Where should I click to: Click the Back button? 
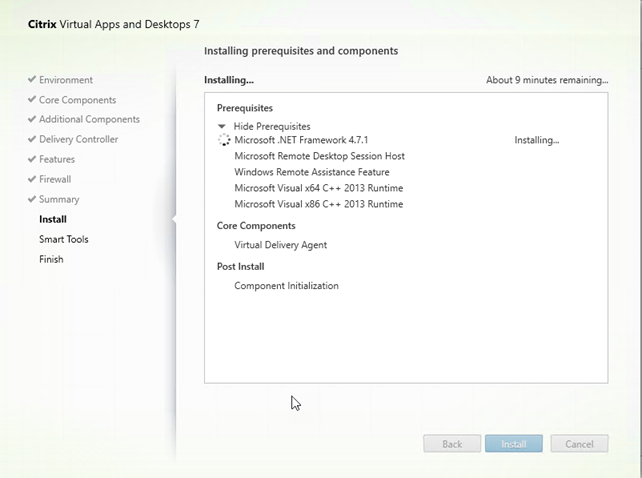point(452,444)
